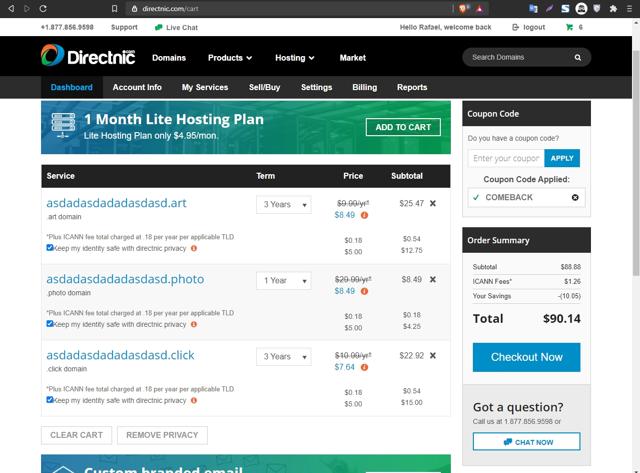Open the shopping cart icon showing 6
Viewport: 640px width, 473px height.
pos(569,27)
